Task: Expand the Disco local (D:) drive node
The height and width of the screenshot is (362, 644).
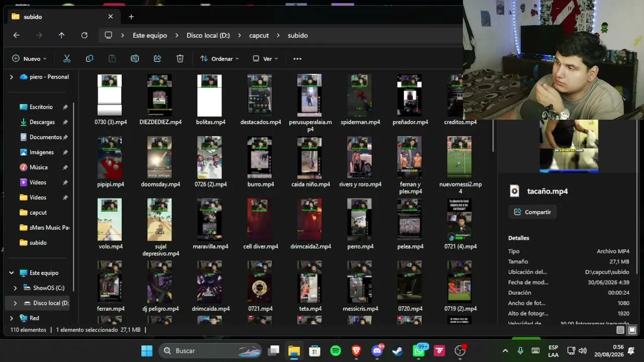Action: tap(15, 303)
